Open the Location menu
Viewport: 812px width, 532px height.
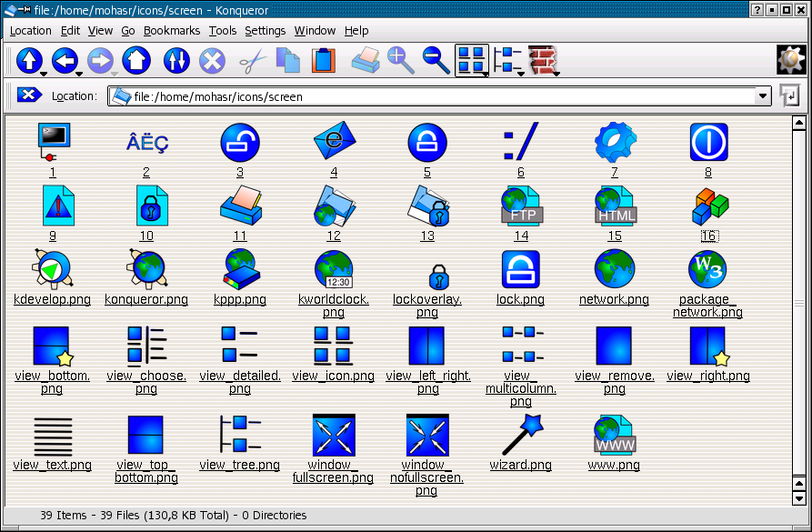coord(31,31)
